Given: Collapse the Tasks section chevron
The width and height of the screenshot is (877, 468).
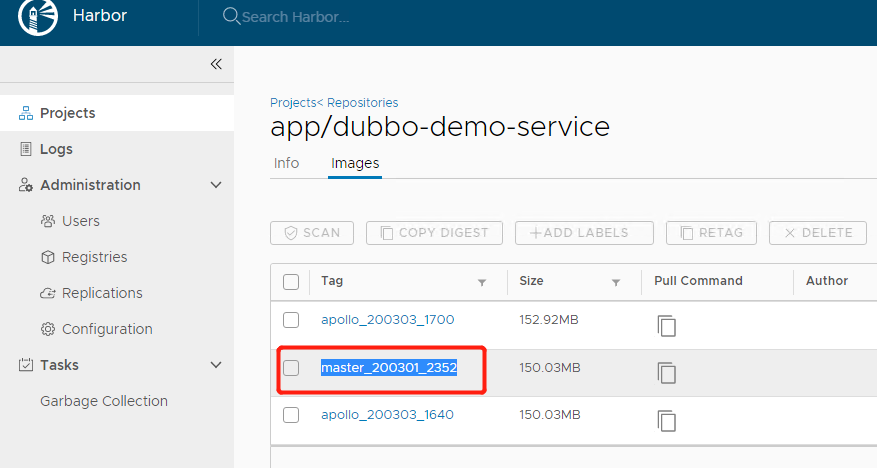Looking at the screenshot, I should click(x=216, y=365).
